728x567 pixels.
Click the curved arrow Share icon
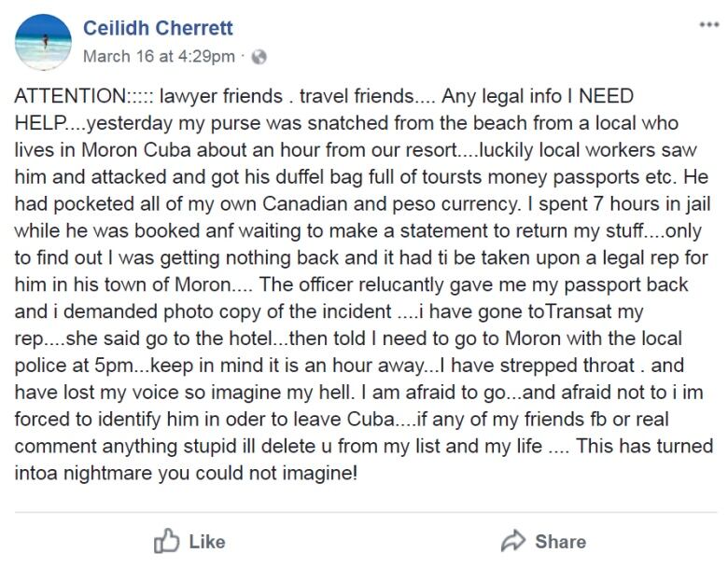pyautogui.click(x=513, y=541)
